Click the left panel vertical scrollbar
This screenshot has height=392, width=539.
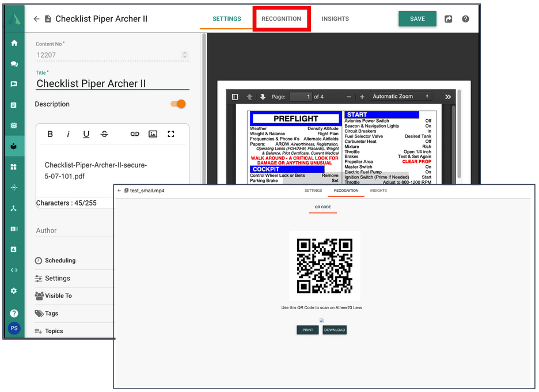click(x=204, y=109)
